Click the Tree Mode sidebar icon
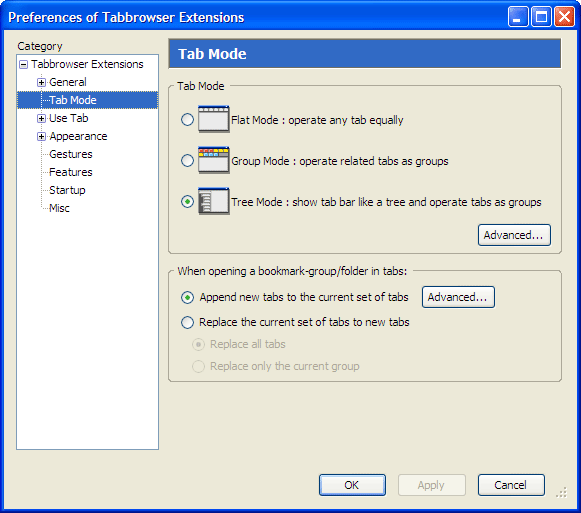Image resolution: width=581 pixels, height=513 pixels. pos(213,201)
